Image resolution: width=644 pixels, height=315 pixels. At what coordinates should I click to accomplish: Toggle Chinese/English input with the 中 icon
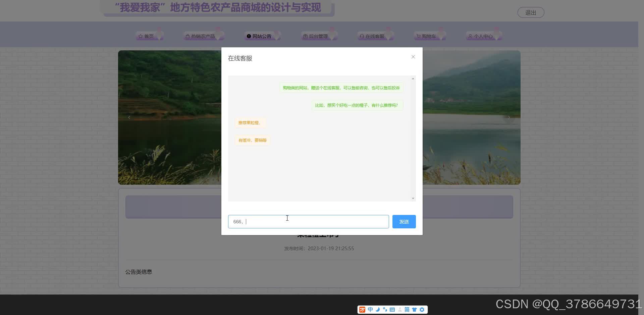pyautogui.click(x=370, y=309)
